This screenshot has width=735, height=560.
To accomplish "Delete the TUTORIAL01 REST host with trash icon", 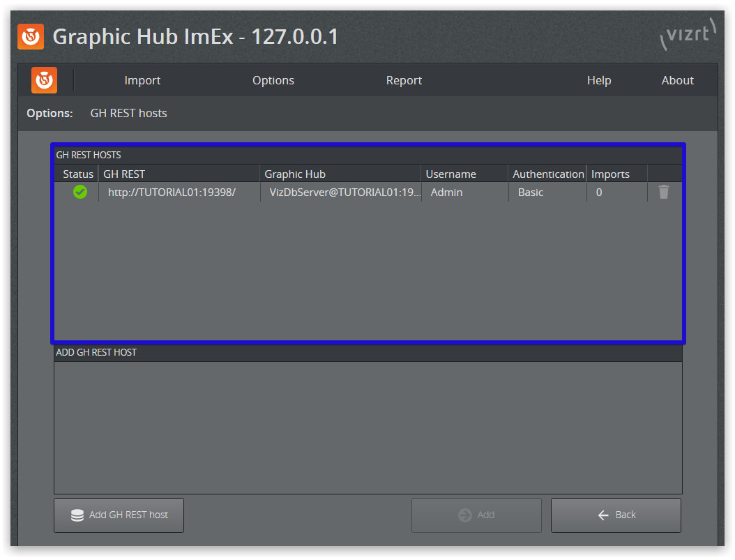I will tap(663, 192).
